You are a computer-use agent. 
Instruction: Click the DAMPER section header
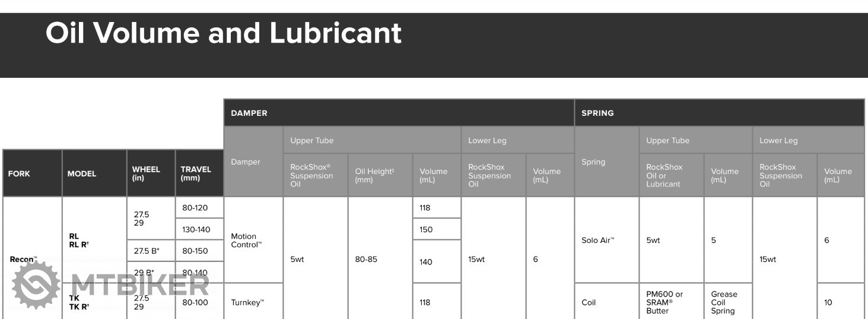coord(249,113)
